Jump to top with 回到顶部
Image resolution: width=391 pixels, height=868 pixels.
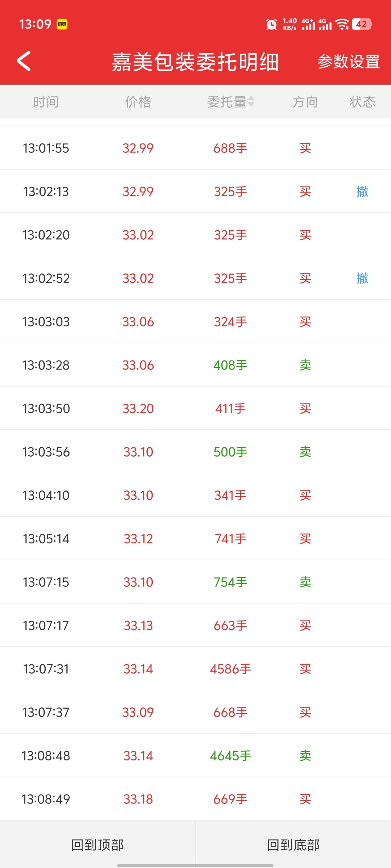97,845
